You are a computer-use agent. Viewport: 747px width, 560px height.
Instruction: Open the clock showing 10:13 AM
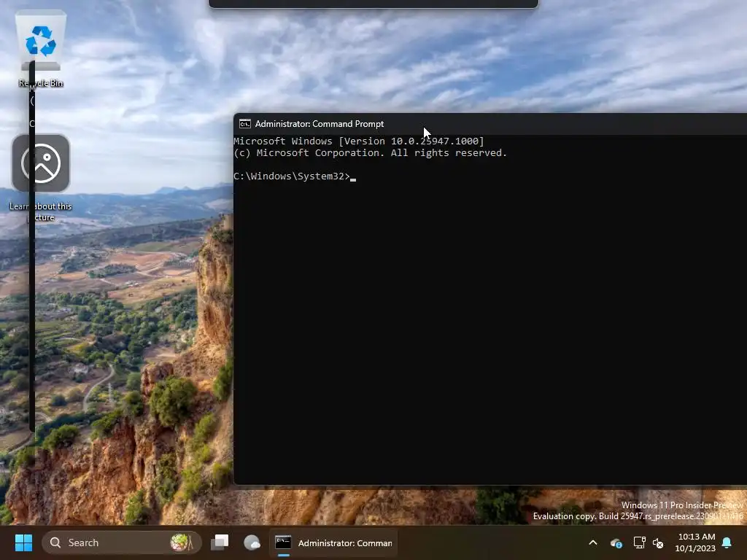click(695, 542)
